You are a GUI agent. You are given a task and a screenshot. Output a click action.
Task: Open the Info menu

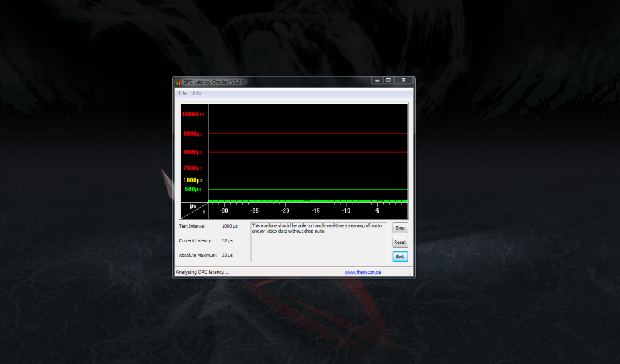click(x=197, y=93)
